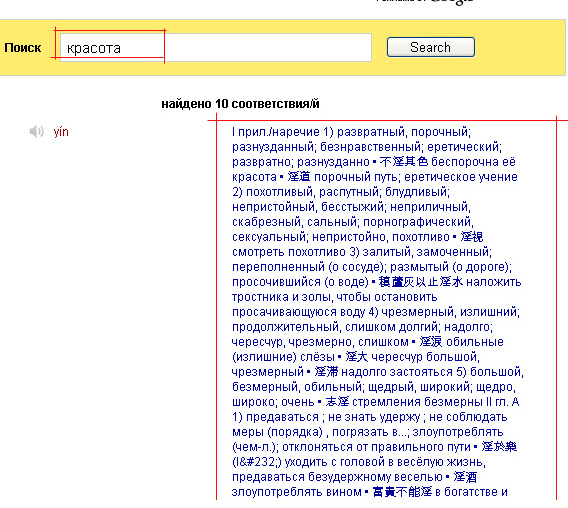Click the Chinese word after похотливо bullet
The height and width of the screenshot is (508, 568).
pos(472,237)
